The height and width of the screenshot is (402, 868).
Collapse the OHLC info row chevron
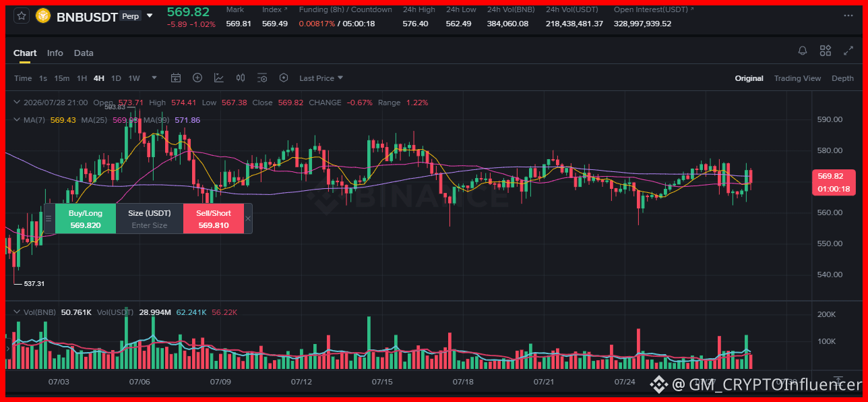(x=18, y=103)
